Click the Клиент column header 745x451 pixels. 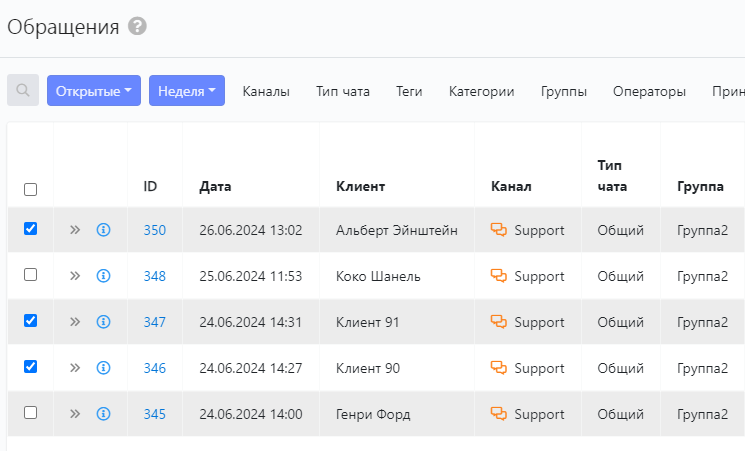[360, 186]
